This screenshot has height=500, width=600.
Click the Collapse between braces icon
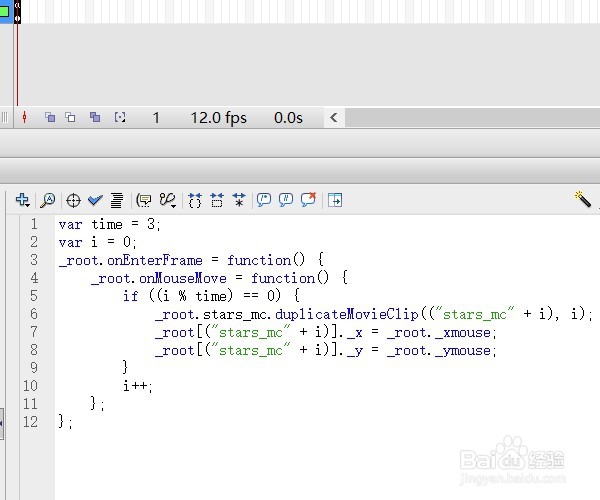tap(195, 200)
